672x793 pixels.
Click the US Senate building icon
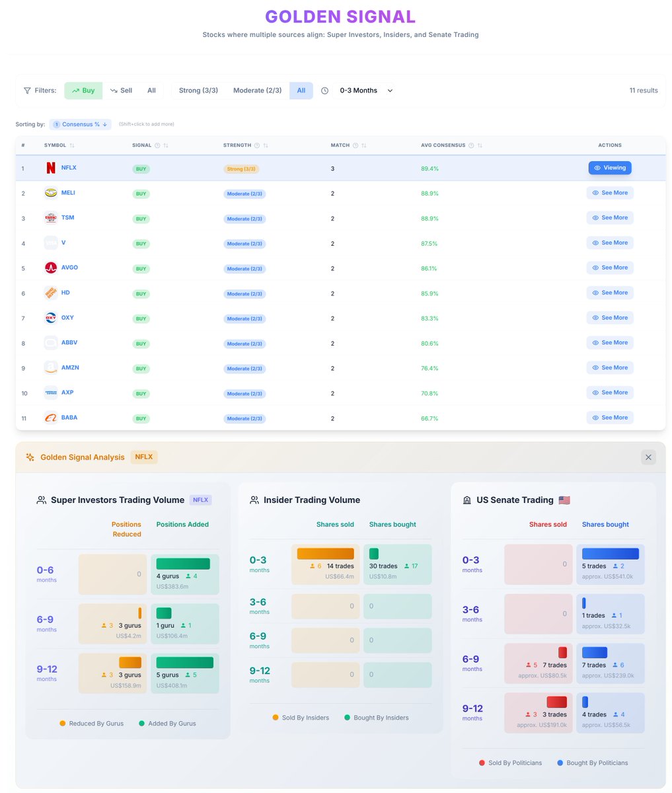point(467,500)
